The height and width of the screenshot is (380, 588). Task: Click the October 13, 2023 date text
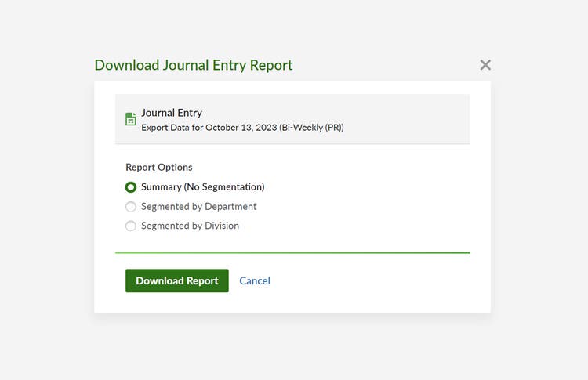pyautogui.click(x=241, y=128)
